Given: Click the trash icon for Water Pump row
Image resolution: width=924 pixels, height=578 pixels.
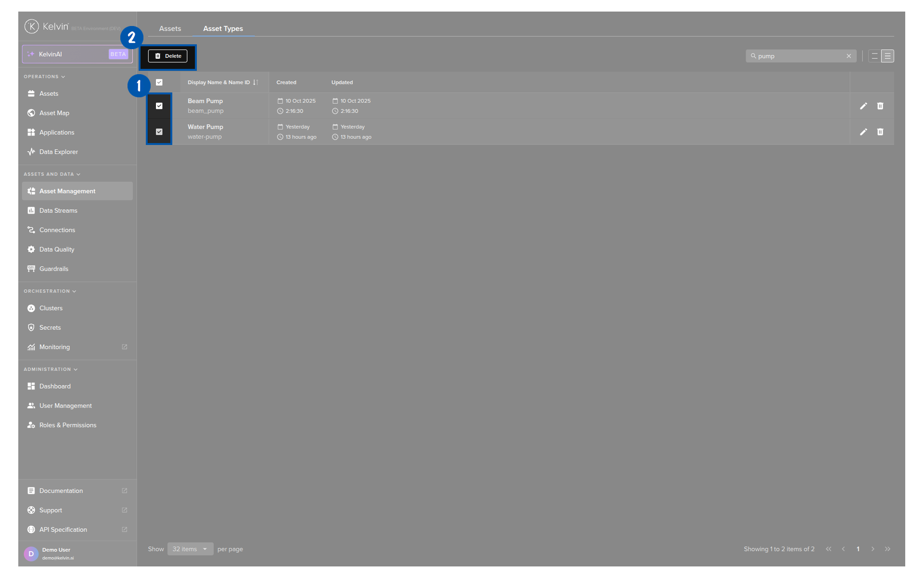Looking at the screenshot, I should 880,132.
